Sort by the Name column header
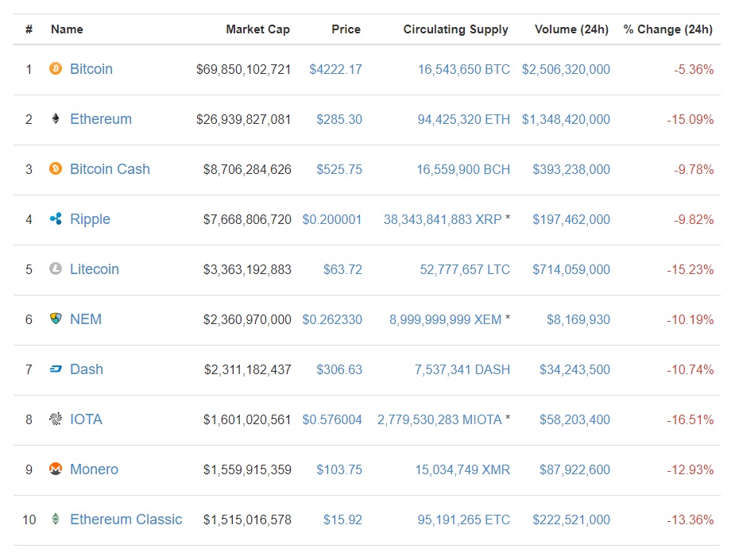The image size is (735, 560). coord(67,29)
